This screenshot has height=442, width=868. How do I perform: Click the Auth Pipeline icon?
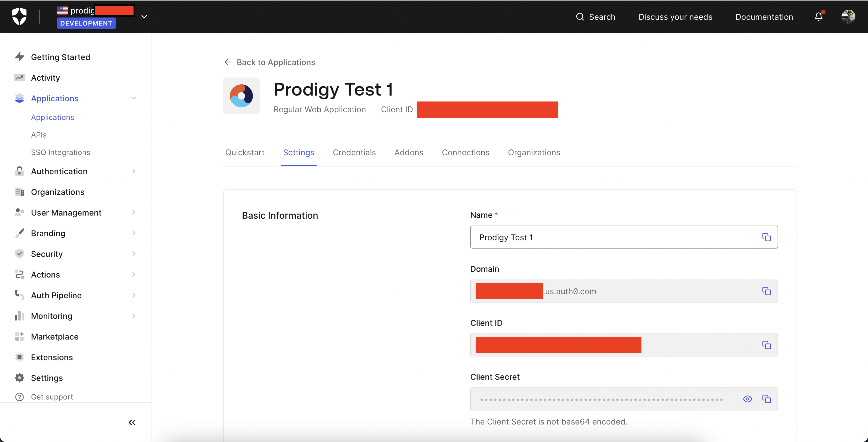20,295
